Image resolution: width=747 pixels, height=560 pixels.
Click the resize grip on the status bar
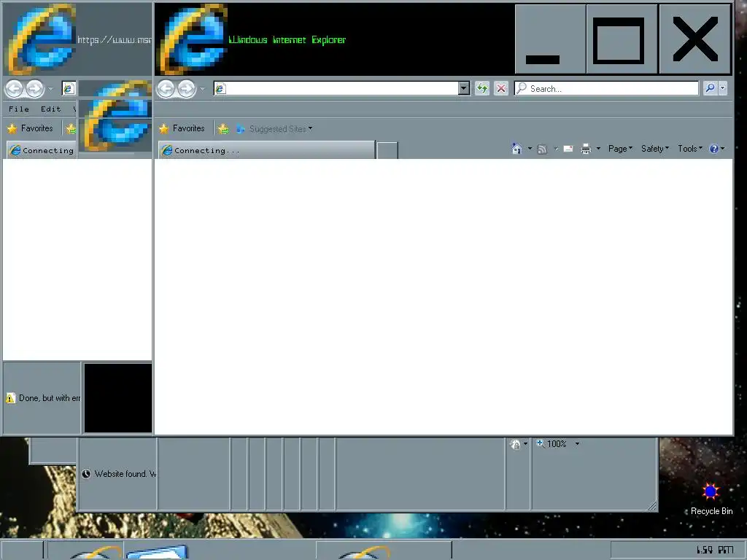point(651,506)
